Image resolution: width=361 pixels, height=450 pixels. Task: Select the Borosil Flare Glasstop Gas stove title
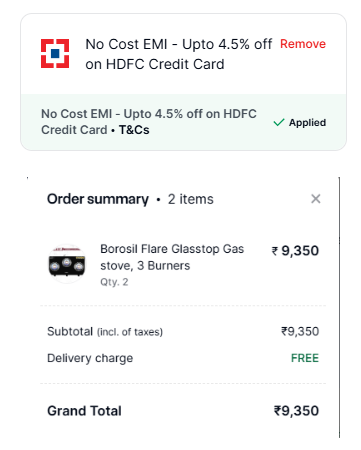[x=172, y=257]
